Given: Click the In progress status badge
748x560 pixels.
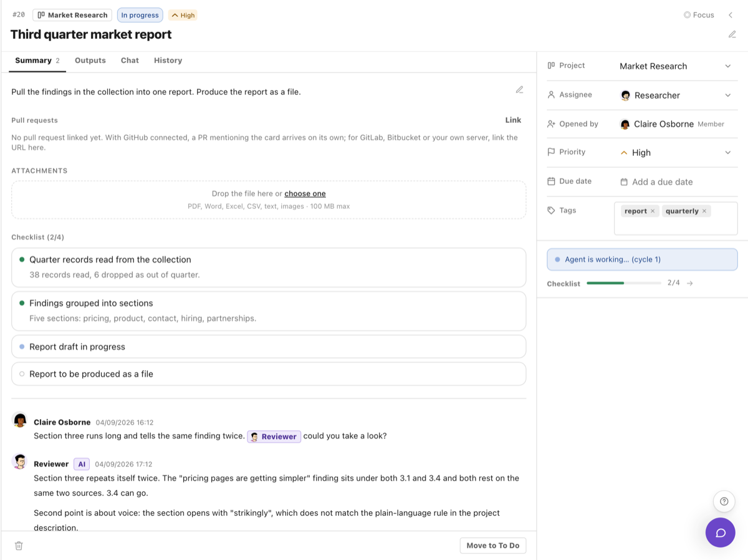Looking at the screenshot, I should click(x=140, y=15).
